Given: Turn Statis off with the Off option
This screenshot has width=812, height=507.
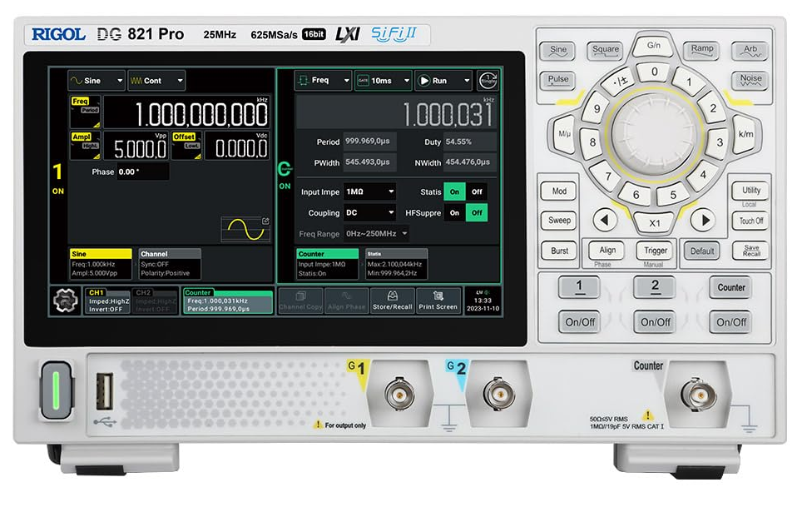Looking at the screenshot, I should coord(477,191).
